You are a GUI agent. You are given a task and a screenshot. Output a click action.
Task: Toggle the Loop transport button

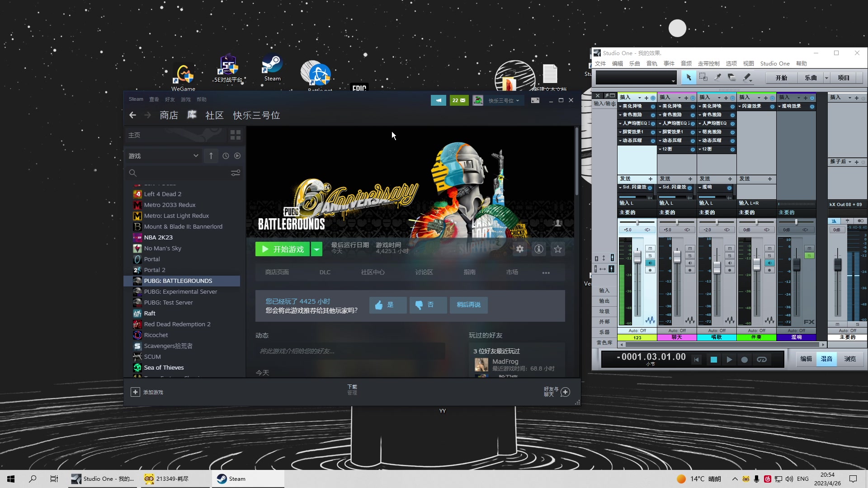pos(762,360)
